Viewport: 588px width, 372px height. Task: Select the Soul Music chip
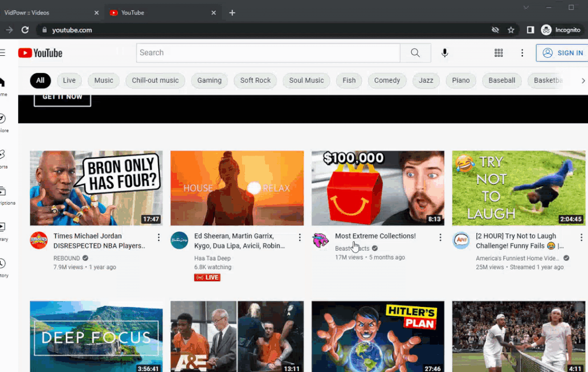pos(306,80)
